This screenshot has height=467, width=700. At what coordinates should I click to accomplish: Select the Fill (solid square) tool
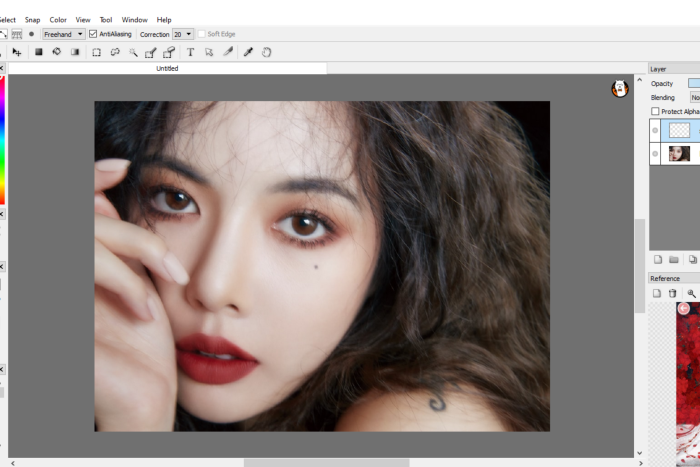(39, 52)
